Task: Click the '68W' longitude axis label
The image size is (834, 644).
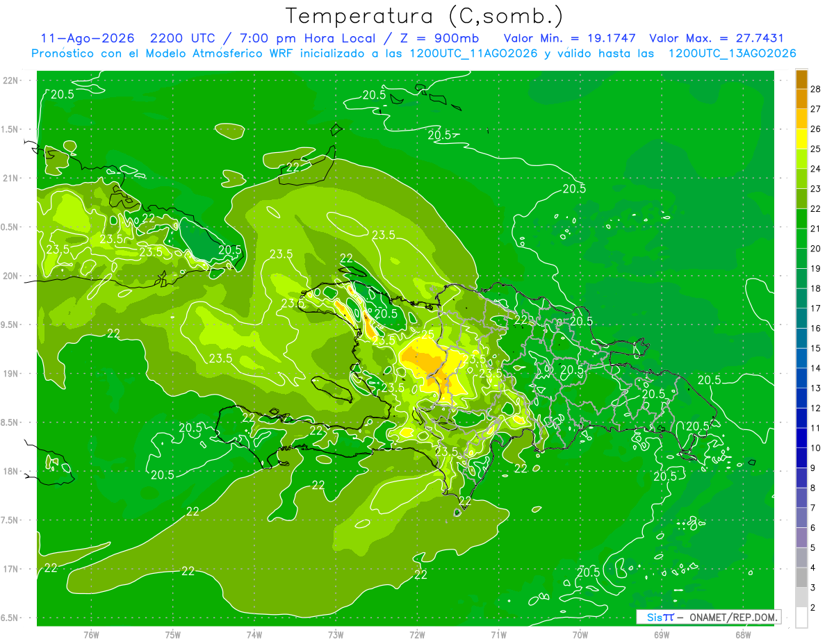Action: pos(743,635)
